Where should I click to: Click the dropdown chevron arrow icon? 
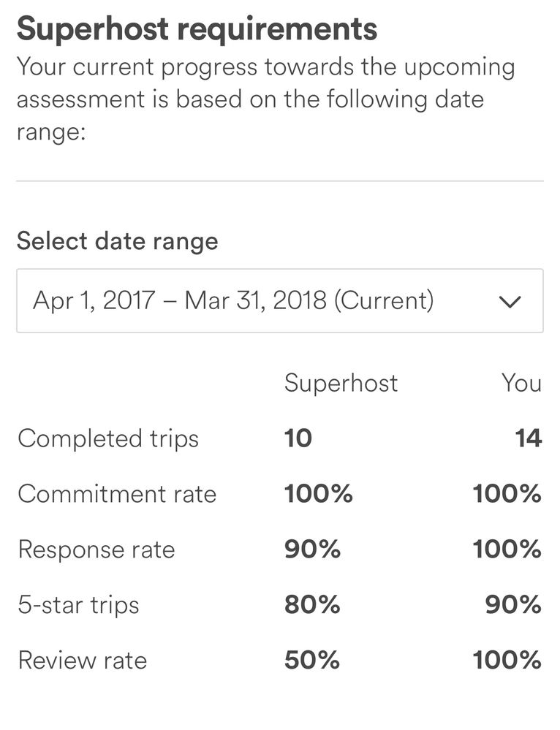(x=509, y=301)
